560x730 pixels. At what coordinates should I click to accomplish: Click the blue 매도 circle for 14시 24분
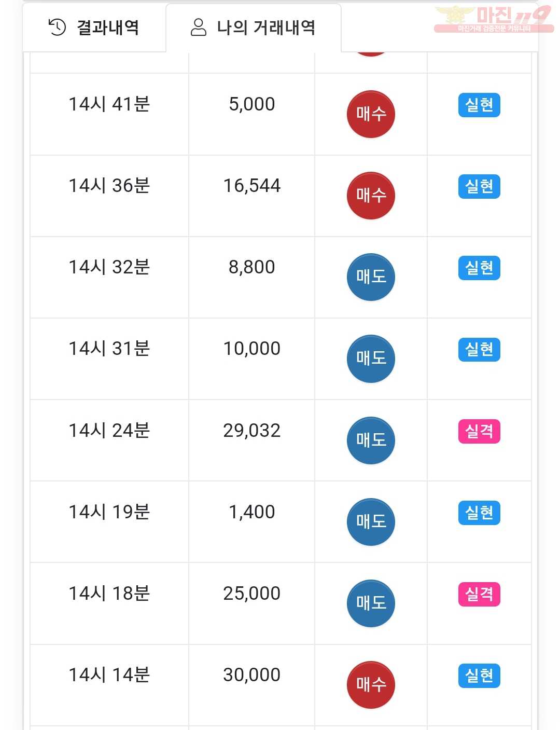(371, 440)
